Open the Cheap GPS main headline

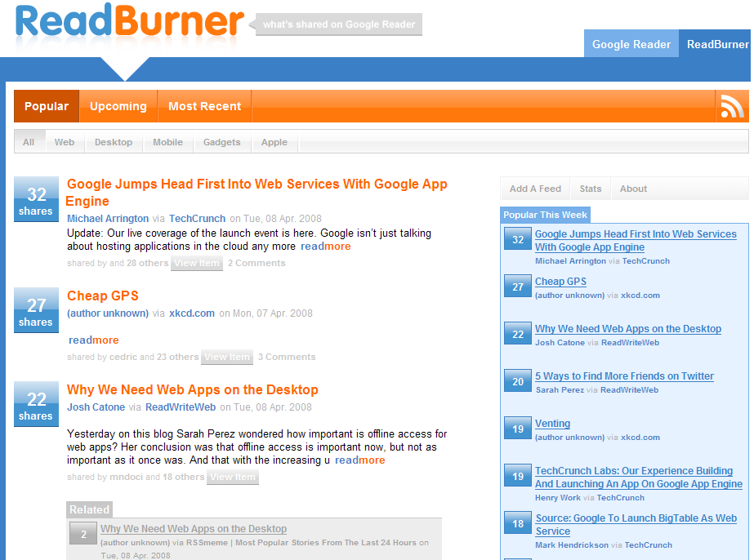click(102, 296)
